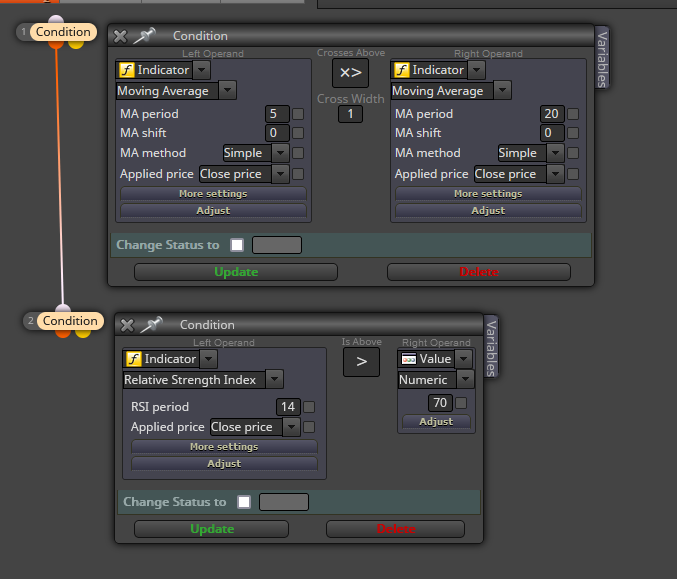Toggle left MA period variable checkbox

[298, 114]
